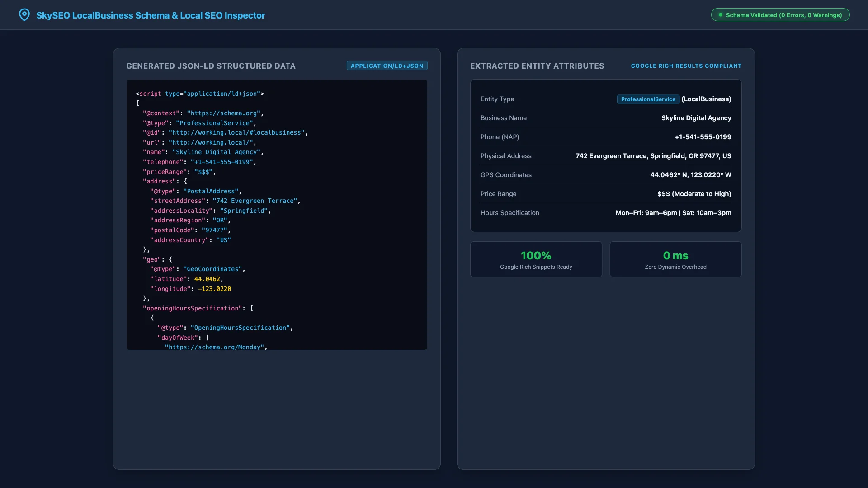Click the Schema Validated status badge
Image resolution: width=868 pixels, height=488 pixels.
click(x=780, y=15)
